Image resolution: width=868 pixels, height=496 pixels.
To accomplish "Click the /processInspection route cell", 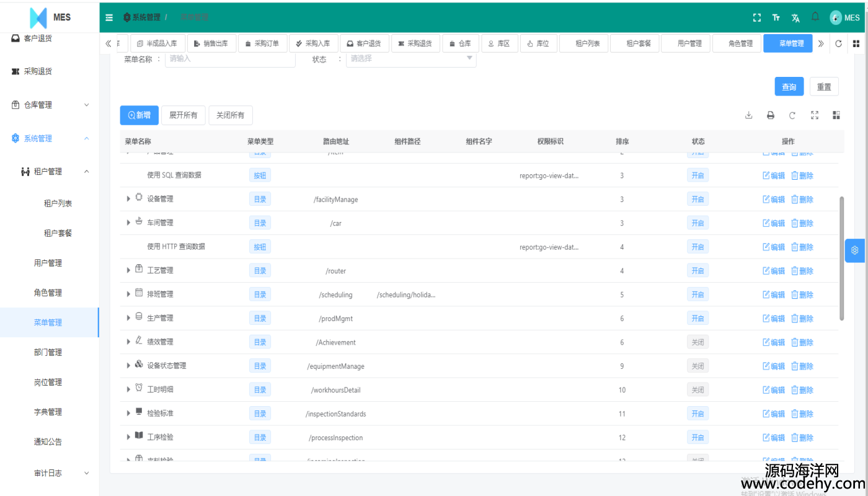I will pyautogui.click(x=336, y=438).
